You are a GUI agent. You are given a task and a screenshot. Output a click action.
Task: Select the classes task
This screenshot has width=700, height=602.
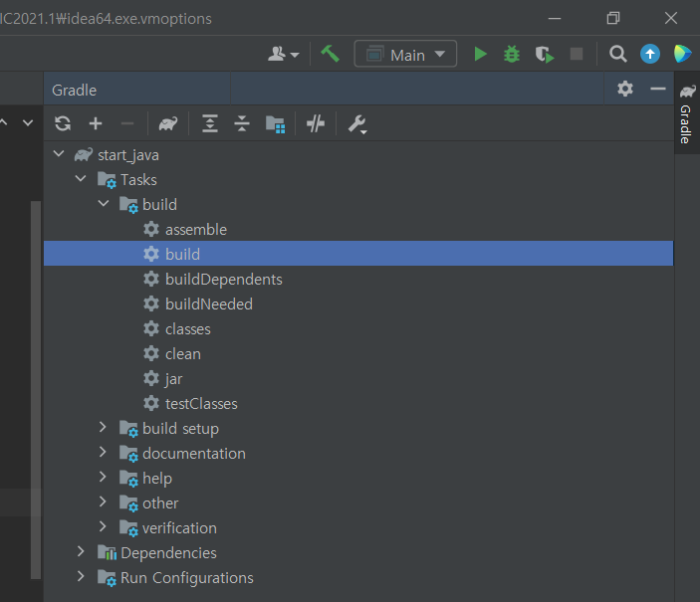click(188, 329)
